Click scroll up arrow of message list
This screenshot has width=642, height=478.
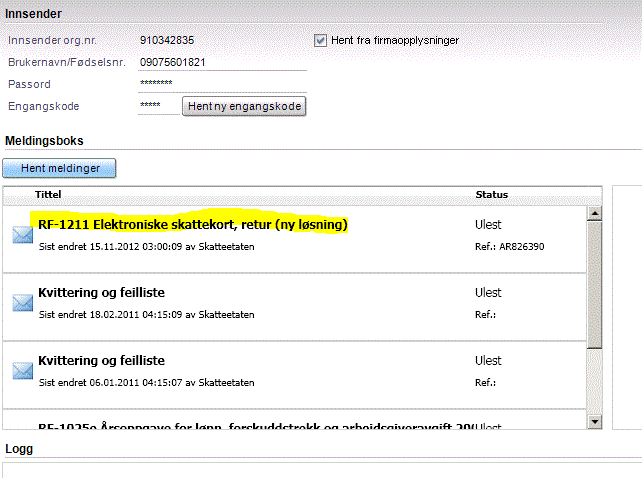(x=594, y=213)
